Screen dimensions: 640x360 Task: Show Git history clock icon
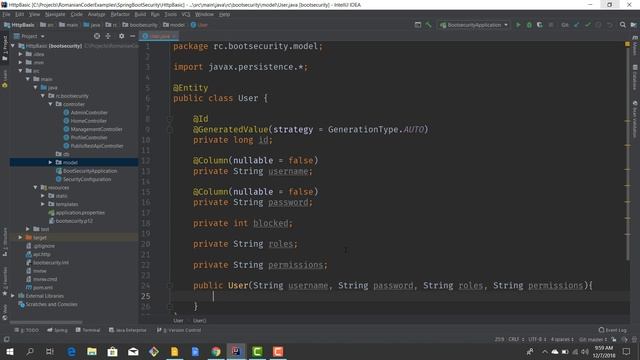click(x=598, y=25)
